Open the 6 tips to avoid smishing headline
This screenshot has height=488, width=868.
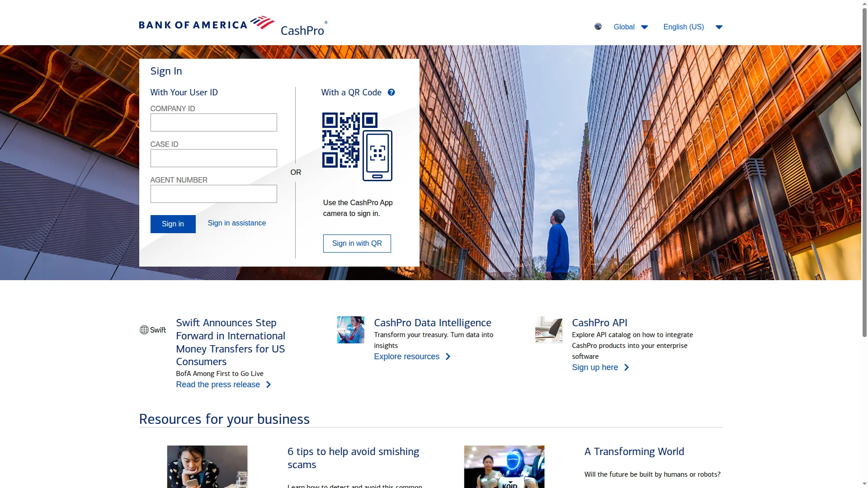[353, 458]
